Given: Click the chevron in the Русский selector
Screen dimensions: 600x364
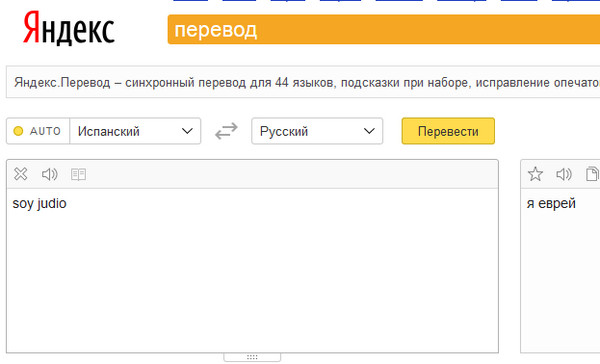Looking at the screenshot, I should (x=369, y=131).
